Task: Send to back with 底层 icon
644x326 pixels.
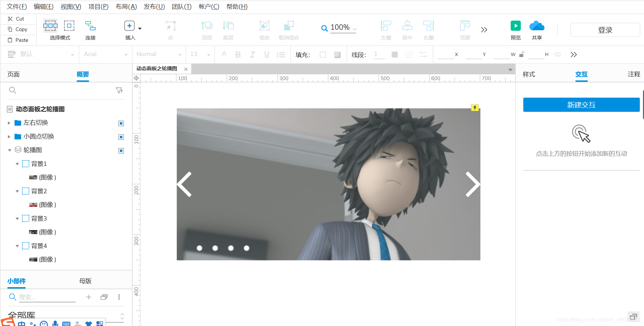Action: (x=228, y=26)
